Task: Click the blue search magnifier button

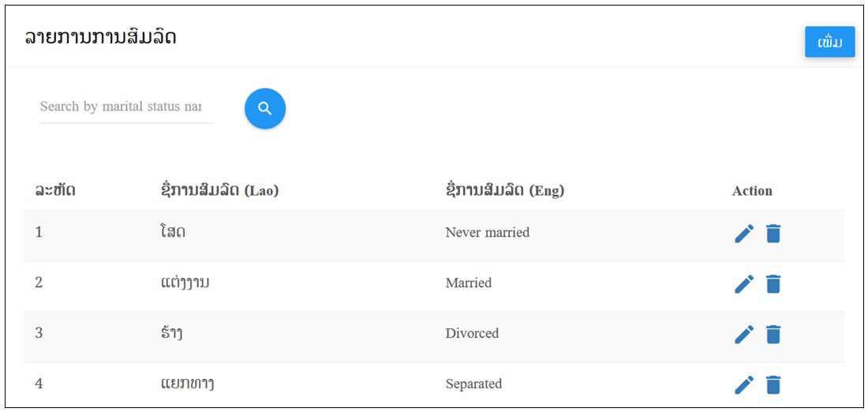Action: click(x=265, y=109)
